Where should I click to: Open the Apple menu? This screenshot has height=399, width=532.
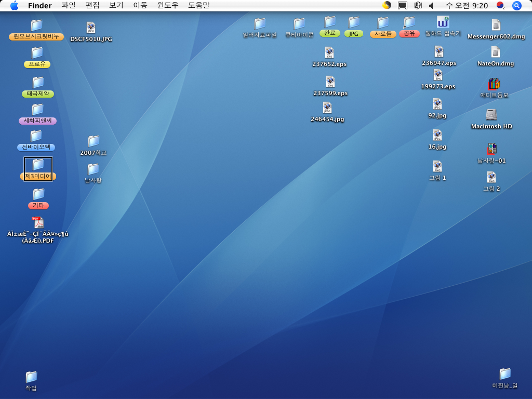tap(14, 6)
